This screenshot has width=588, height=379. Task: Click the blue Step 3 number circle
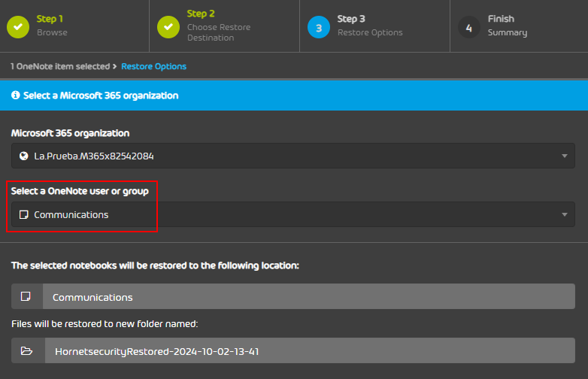pos(319,26)
